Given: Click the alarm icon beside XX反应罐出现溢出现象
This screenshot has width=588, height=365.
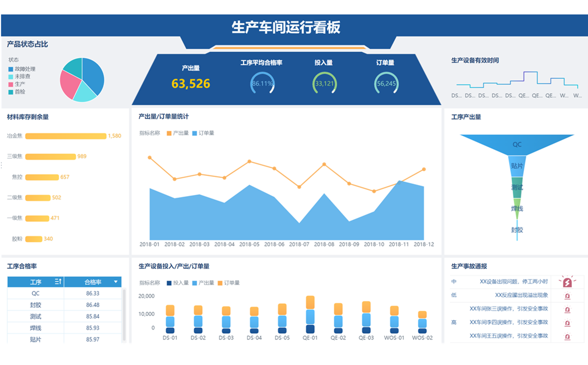Looking at the screenshot, I should point(567,296).
